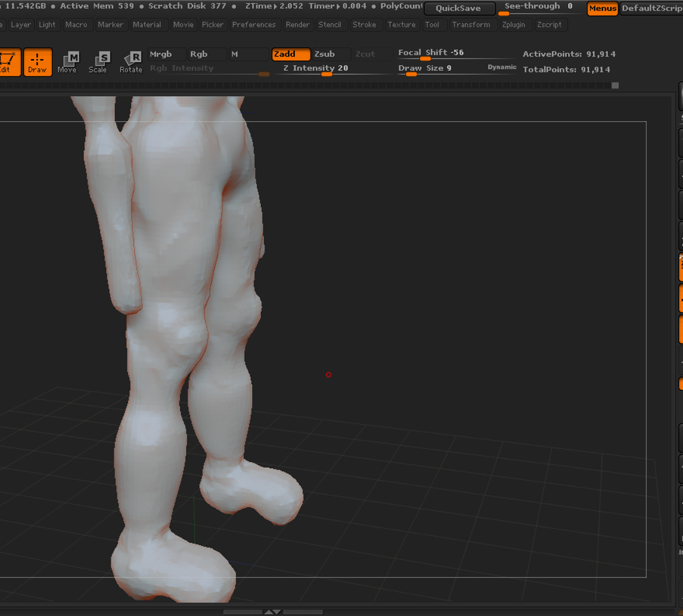Click the Z Intensity slider
The image size is (683, 616).
333,69
